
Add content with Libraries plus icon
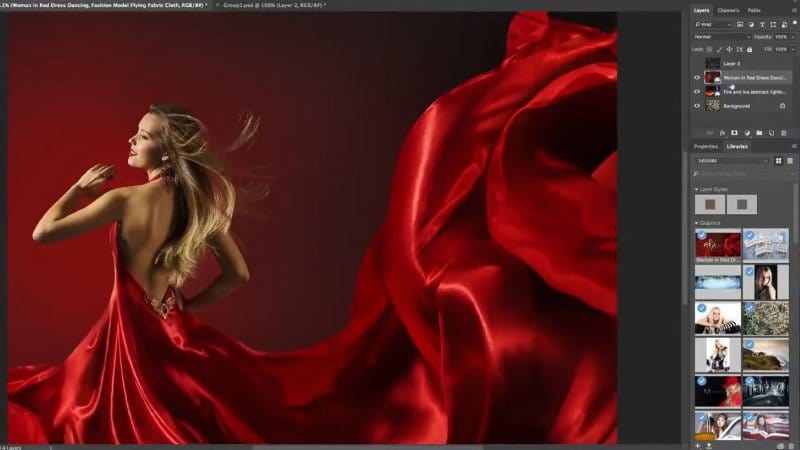coord(697,445)
